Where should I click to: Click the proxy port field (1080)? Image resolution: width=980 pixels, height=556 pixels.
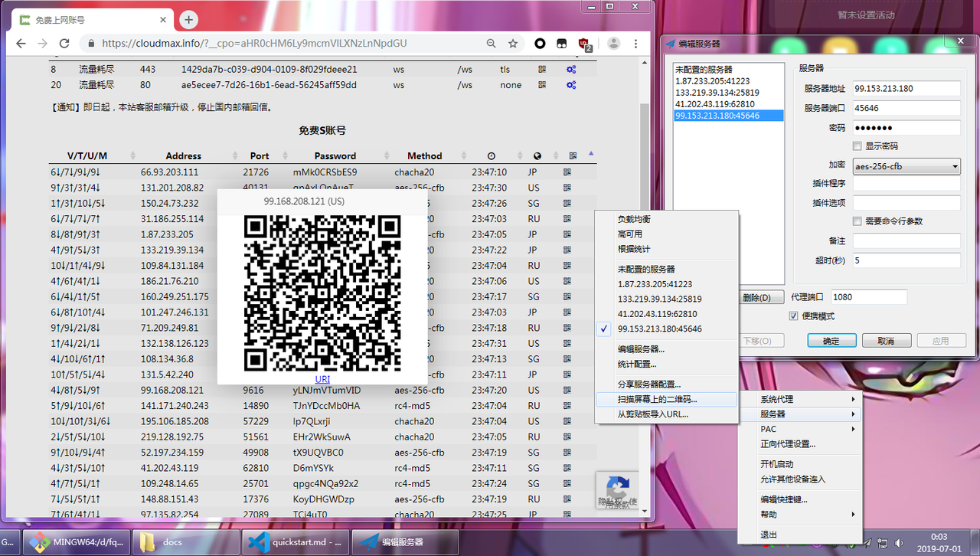[x=869, y=296]
